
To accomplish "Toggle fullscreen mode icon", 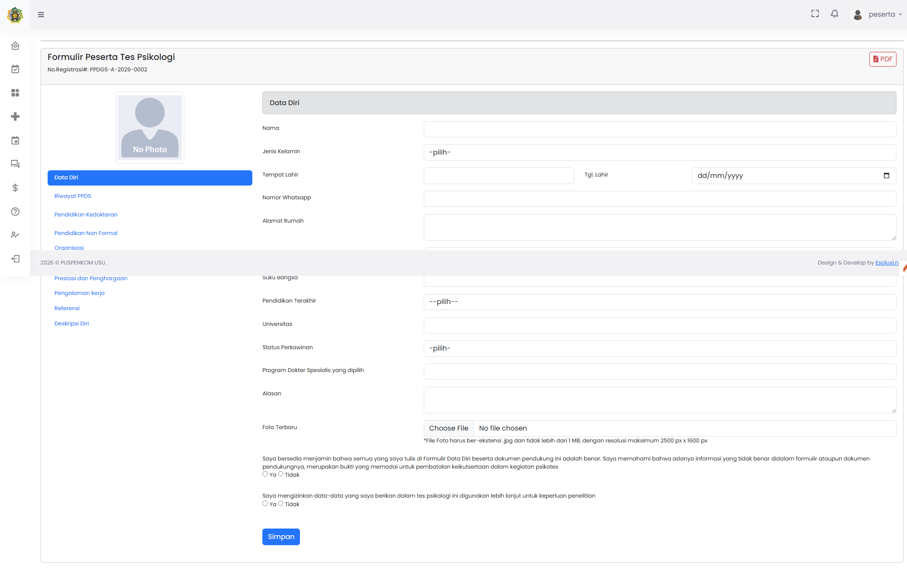I will pyautogui.click(x=815, y=14).
